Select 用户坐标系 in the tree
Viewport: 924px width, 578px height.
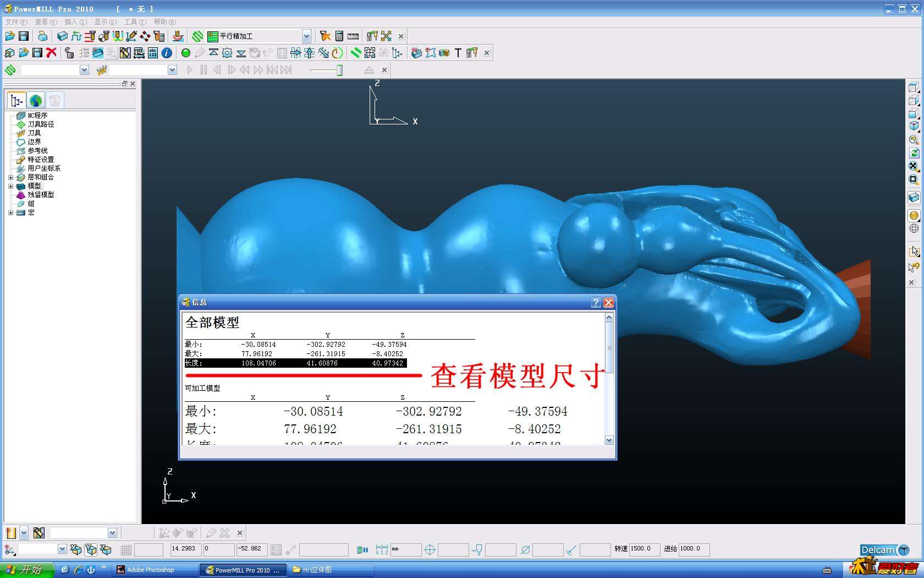tap(44, 168)
